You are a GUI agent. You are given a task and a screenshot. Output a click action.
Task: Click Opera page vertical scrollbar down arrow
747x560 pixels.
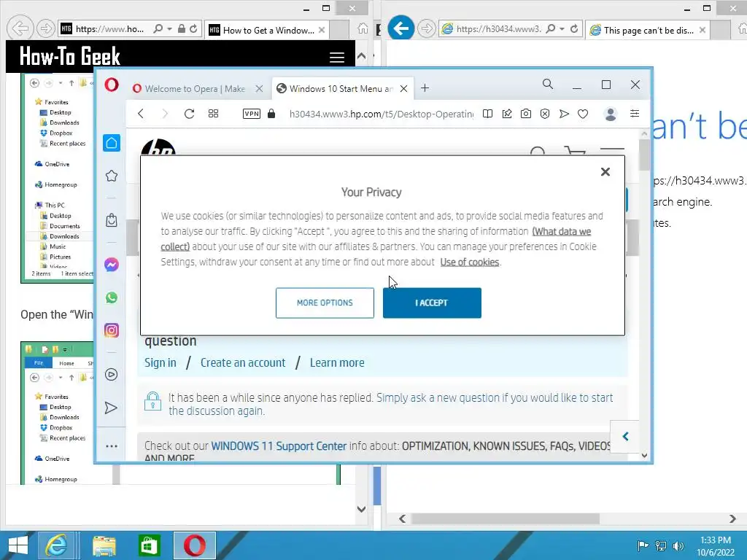click(x=644, y=455)
